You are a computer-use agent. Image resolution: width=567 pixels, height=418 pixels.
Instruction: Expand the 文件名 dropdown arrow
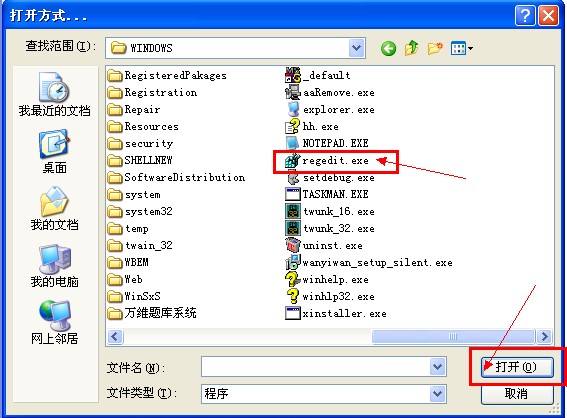pyautogui.click(x=438, y=367)
